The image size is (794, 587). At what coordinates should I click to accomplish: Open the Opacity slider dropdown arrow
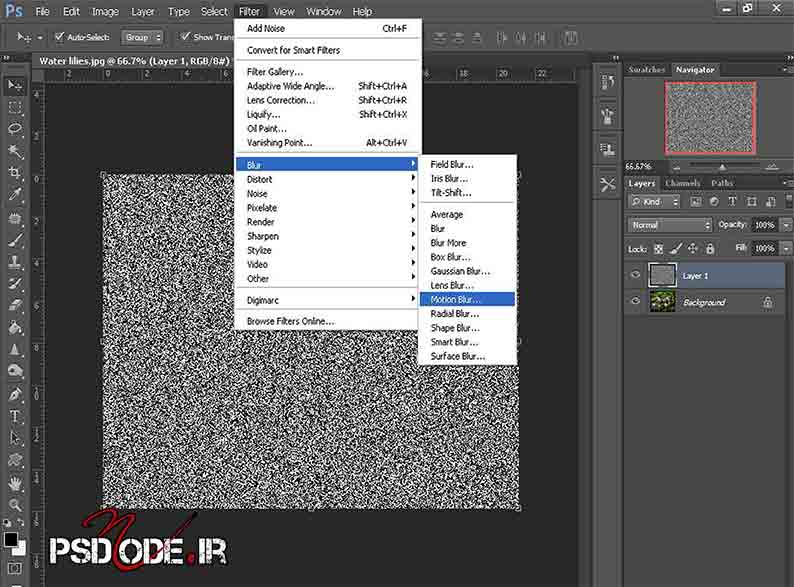(786, 225)
